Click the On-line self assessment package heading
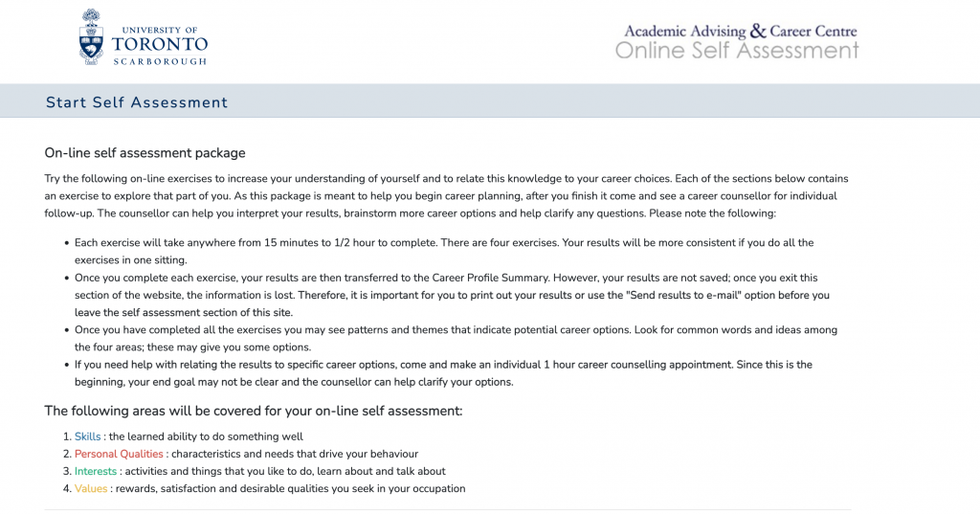 click(x=145, y=152)
